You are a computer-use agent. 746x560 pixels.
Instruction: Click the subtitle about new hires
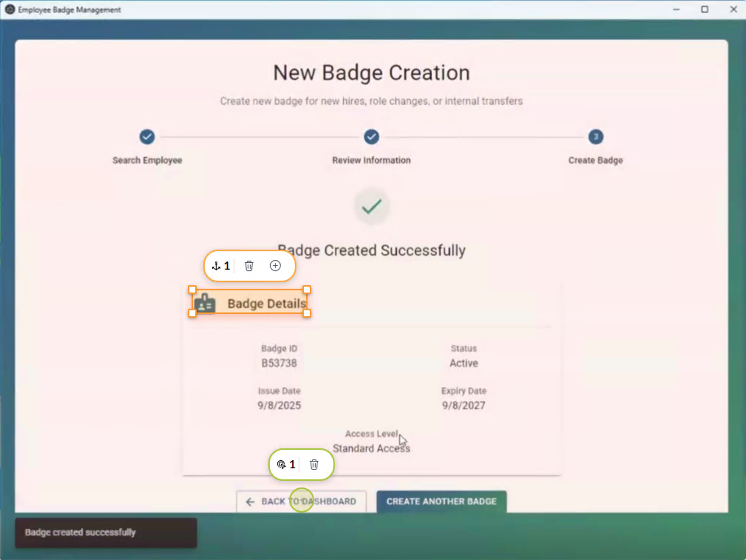[x=371, y=101]
